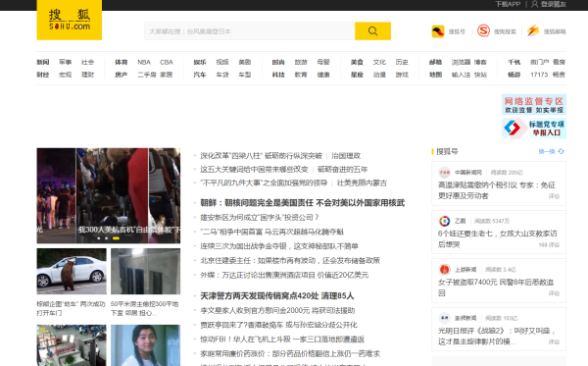This screenshot has width=588, height=366.
Task: Open the 邮箱 navigation category
Action: pos(435,62)
